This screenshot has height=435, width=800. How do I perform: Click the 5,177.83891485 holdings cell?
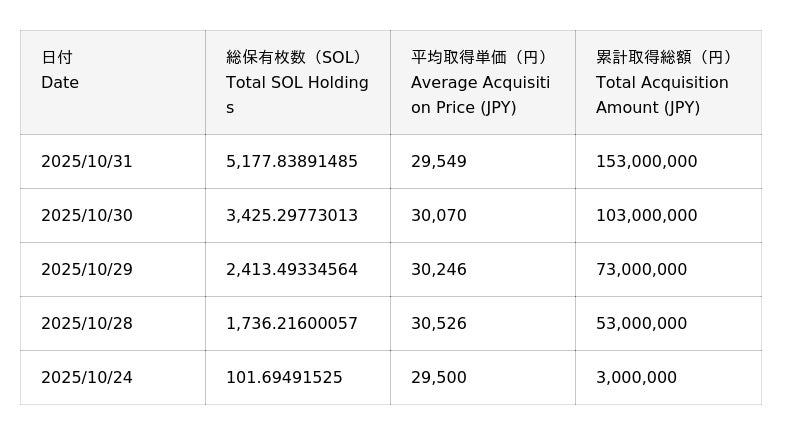[292, 162]
